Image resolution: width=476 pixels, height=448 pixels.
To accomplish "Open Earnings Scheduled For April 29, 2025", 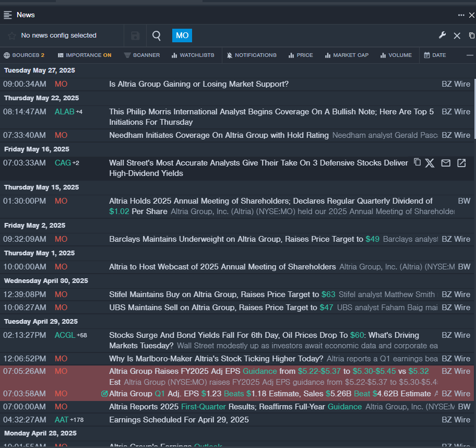I will click(179, 420).
